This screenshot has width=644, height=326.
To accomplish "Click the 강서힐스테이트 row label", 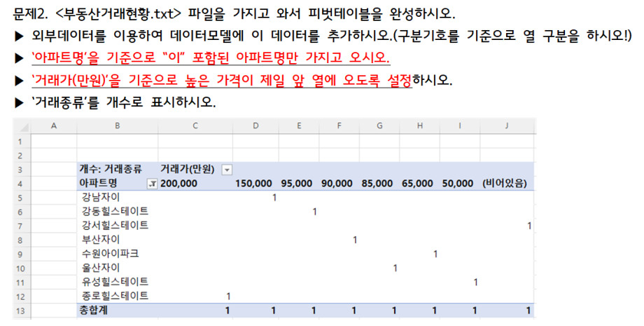I will pyautogui.click(x=115, y=225).
